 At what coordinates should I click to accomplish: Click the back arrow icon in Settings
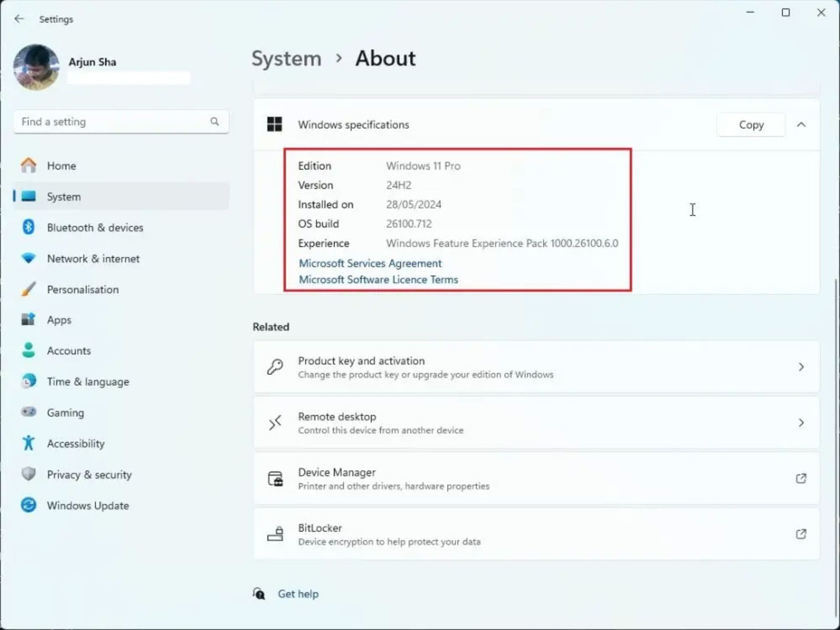pyautogui.click(x=19, y=19)
